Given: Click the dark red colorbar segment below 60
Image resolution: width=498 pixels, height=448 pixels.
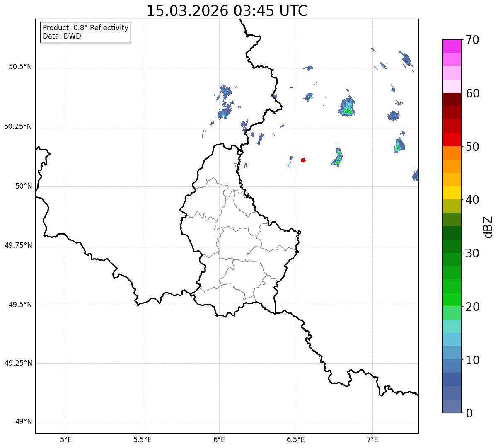Looking at the screenshot, I should (452, 99).
